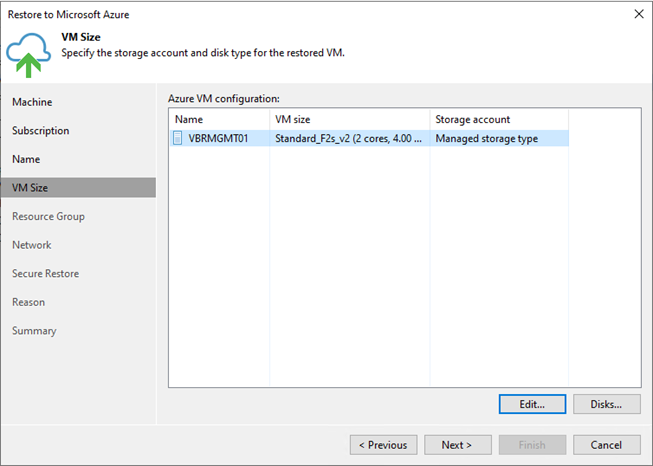
Task: Open the Network step
Action: click(x=32, y=245)
